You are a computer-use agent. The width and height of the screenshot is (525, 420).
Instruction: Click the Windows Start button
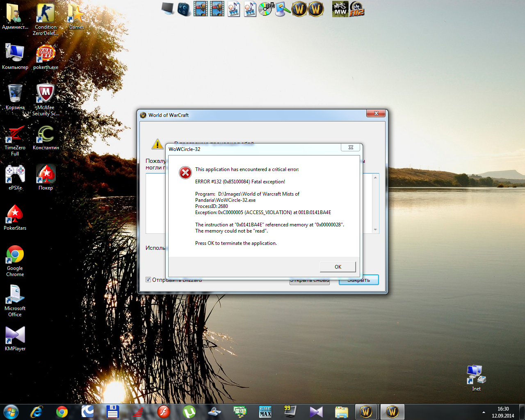tap(11, 411)
